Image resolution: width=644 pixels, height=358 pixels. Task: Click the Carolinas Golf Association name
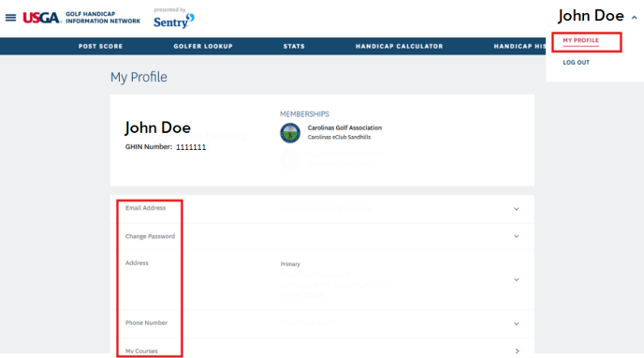pyautogui.click(x=344, y=127)
